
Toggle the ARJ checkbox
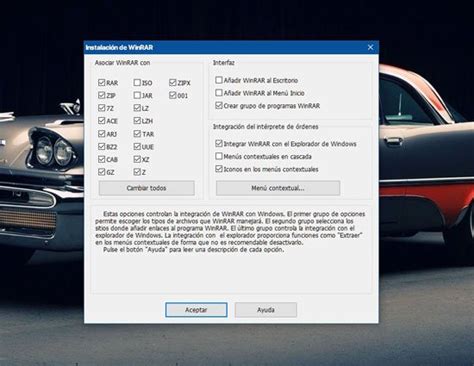[102, 133]
